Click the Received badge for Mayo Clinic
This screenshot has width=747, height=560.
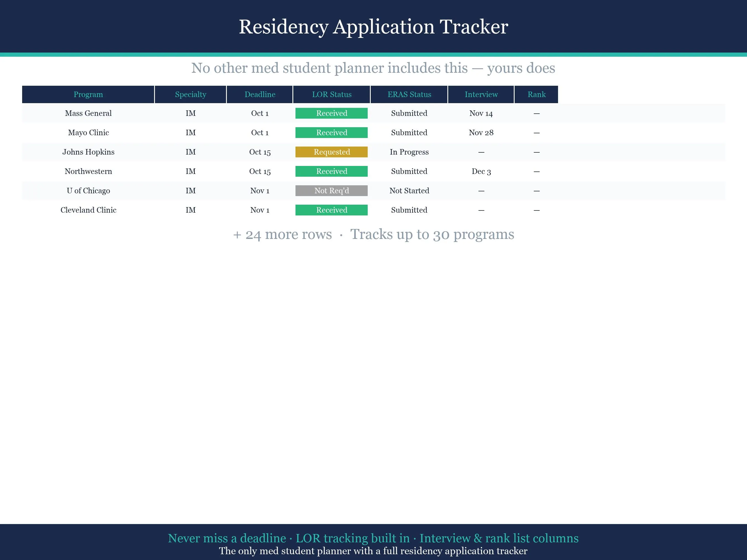(x=332, y=133)
